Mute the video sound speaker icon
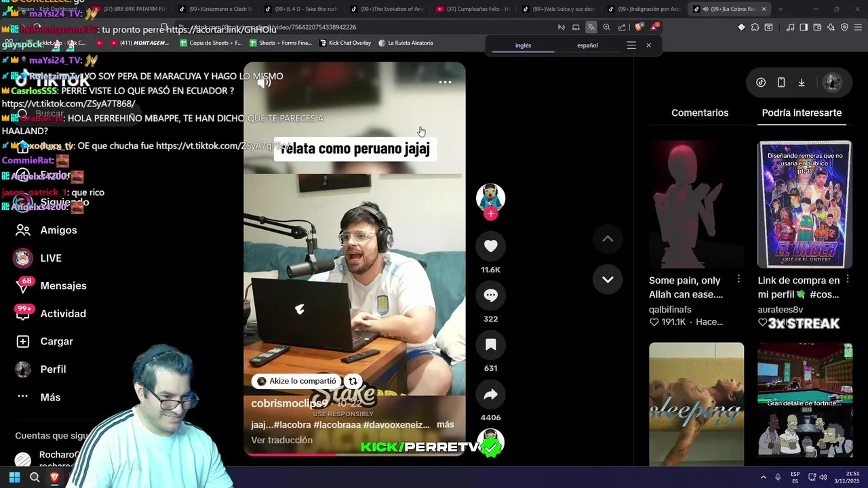Screen dimensions: 868x488 point(264,83)
